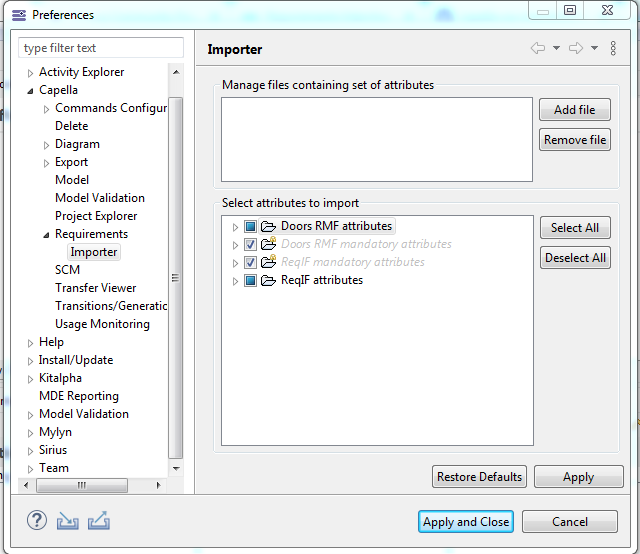The width and height of the screenshot is (640, 554).
Task: Click the Doors RMF mandatory attributes folder icon
Action: [268, 244]
